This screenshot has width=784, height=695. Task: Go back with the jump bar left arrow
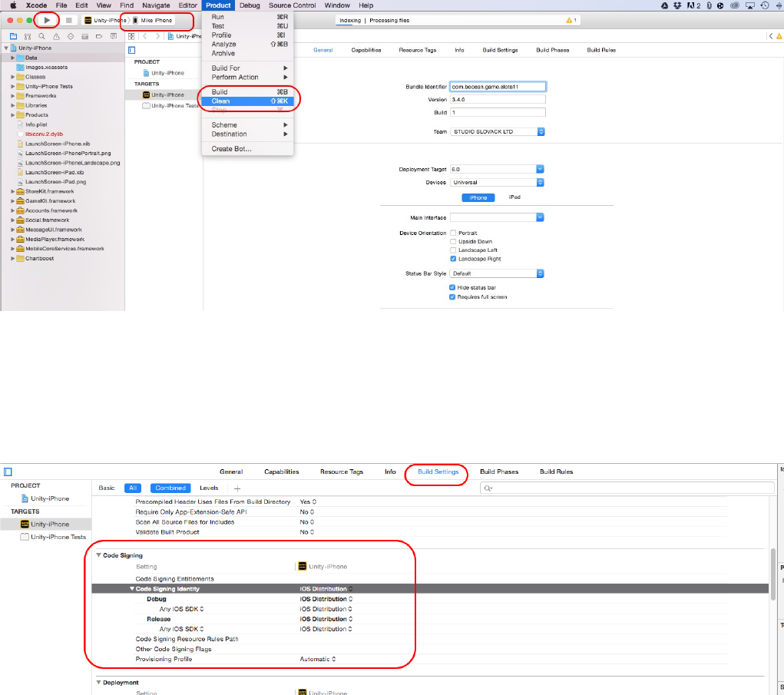pos(145,36)
